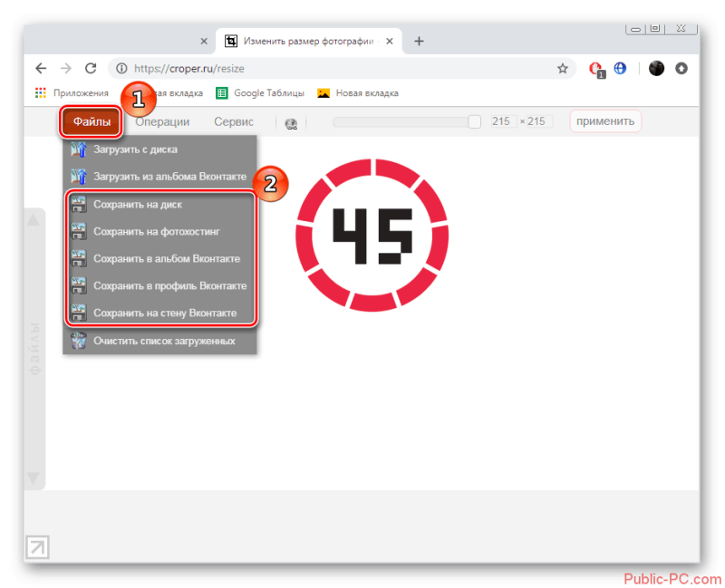Choose Сохранить на стену Вконтакте
725x588 pixels.
[x=159, y=313]
